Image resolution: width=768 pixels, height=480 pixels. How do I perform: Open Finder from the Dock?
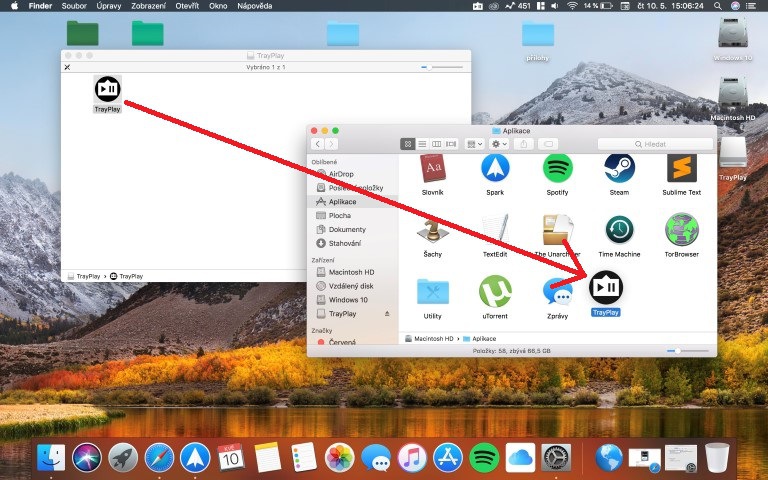tap(51, 458)
